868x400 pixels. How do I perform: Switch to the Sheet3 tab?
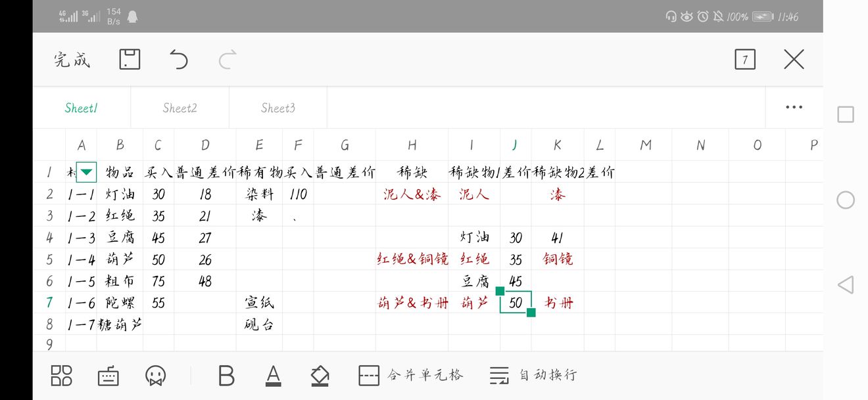click(x=277, y=108)
